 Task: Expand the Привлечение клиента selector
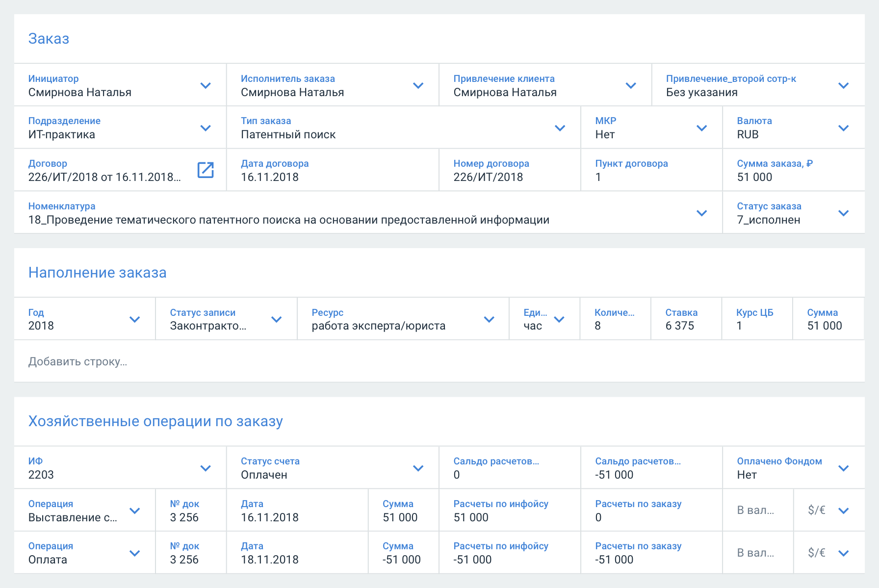click(631, 85)
